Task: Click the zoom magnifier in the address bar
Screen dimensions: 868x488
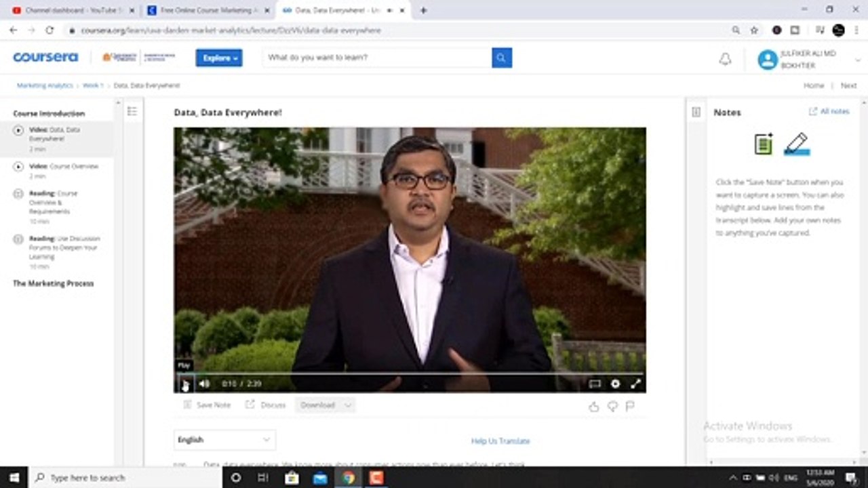Action: [736, 30]
